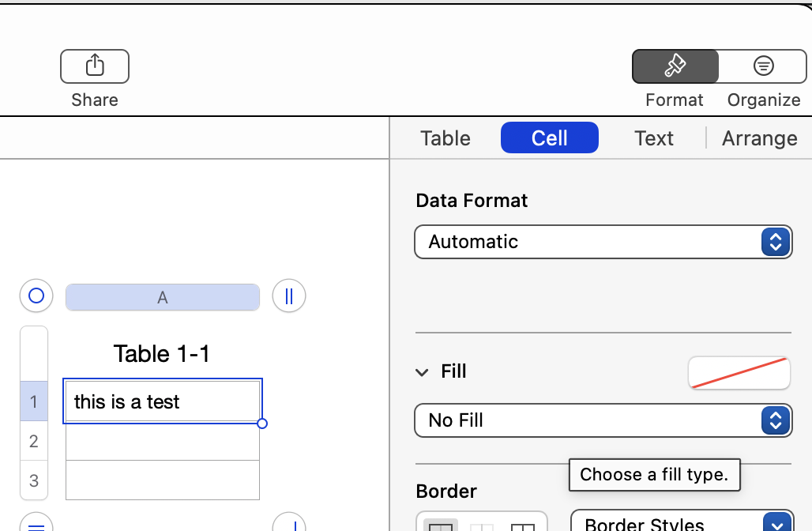Switch to the Table tab
The height and width of the screenshot is (531, 812).
(445, 138)
